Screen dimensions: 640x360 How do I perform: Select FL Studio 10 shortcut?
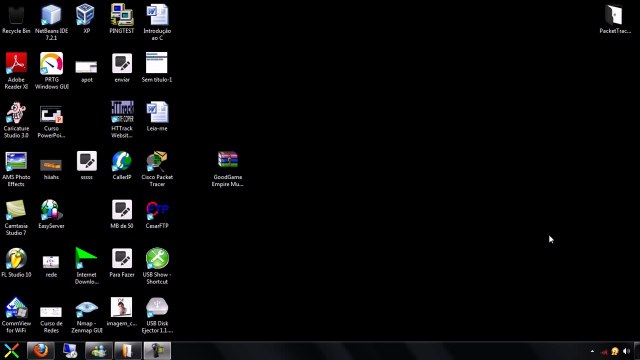[16, 263]
